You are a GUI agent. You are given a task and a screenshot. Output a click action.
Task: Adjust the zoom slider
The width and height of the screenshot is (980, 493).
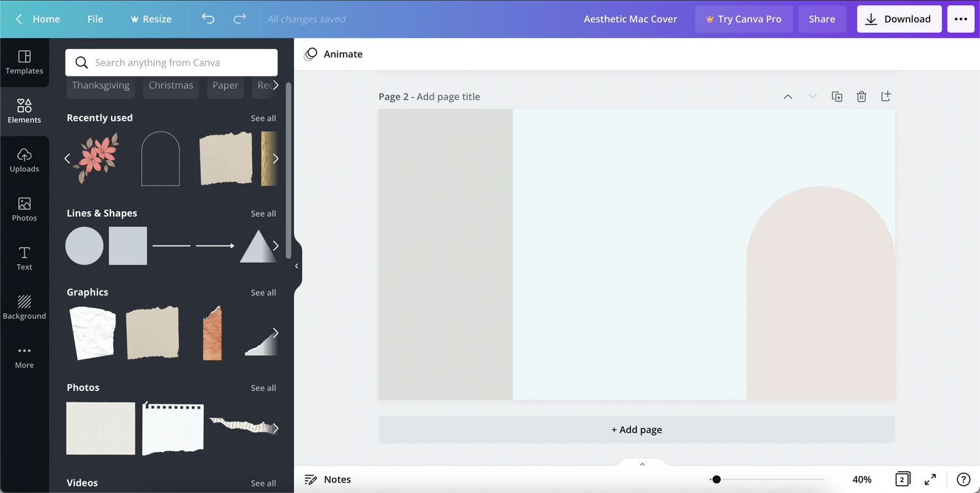[716, 479]
